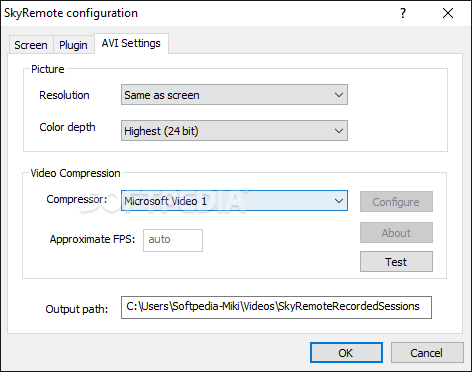
Task: Open the Plugin tab
Action: coord(73,45)
